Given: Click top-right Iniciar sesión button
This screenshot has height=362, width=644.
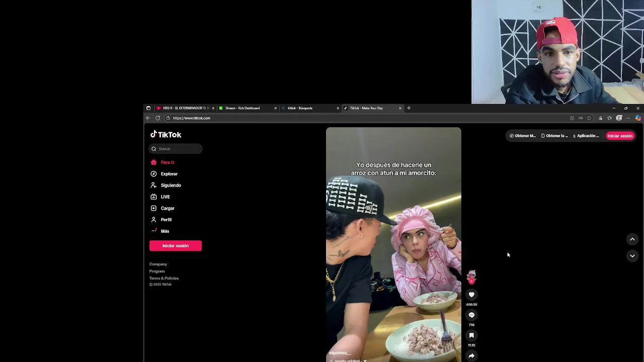Looking at the screenshot, I should tap(620, 136).
